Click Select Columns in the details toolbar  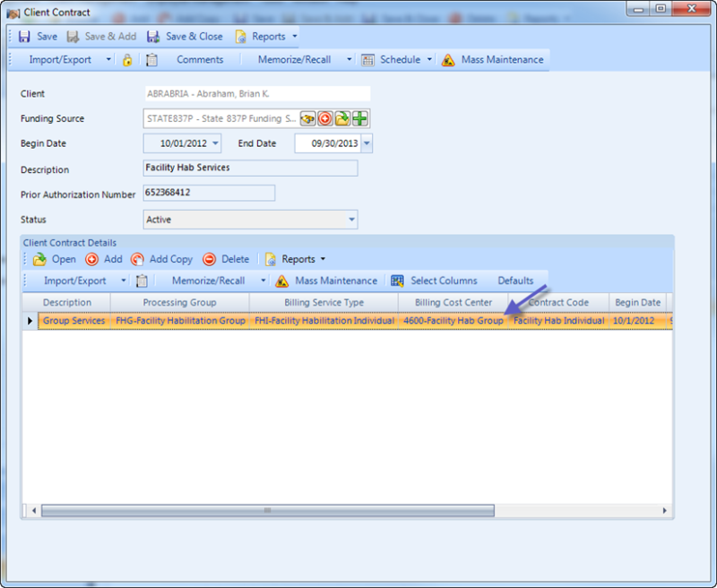point(434,281)
